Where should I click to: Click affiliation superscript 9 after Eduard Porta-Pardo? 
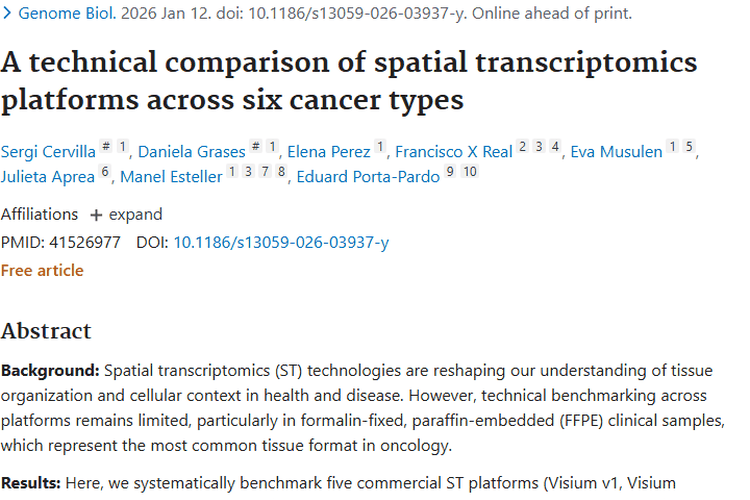pyautogui.click(x=450, y=173)
